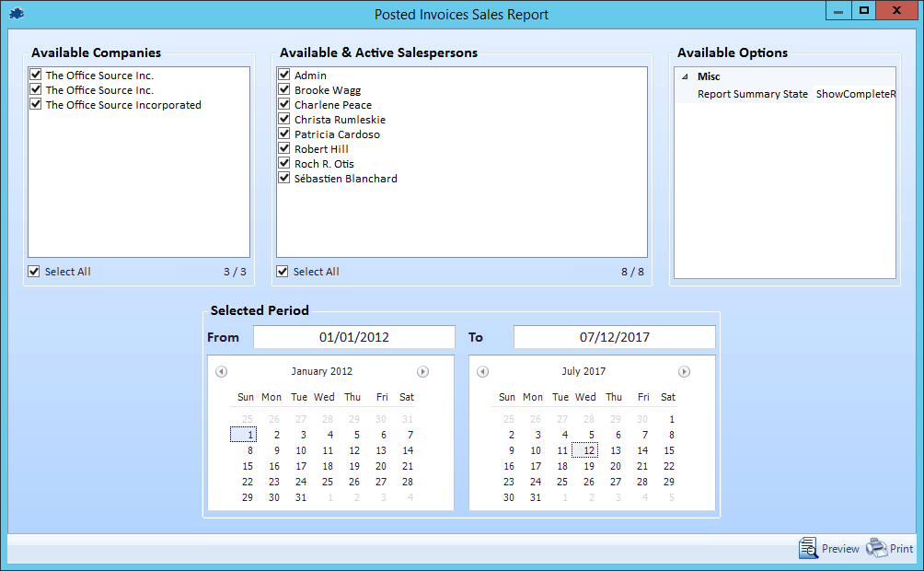Open Report Summary State value dropdown
This screenshot has height=571, width=924.
[854, 94]
